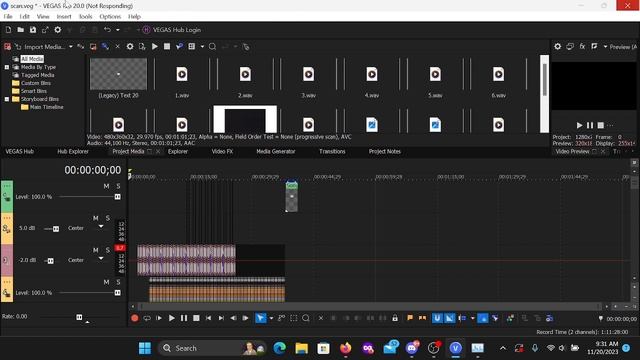The height and width of the screenshot is (360, 640).
Task: Remove selected media with the X icon
Action: 118,47
